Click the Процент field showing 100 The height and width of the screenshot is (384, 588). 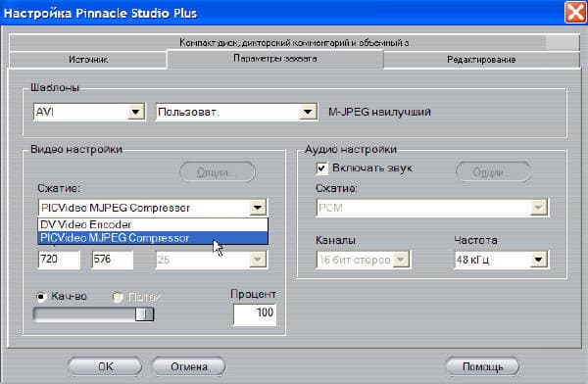point(255,314)
